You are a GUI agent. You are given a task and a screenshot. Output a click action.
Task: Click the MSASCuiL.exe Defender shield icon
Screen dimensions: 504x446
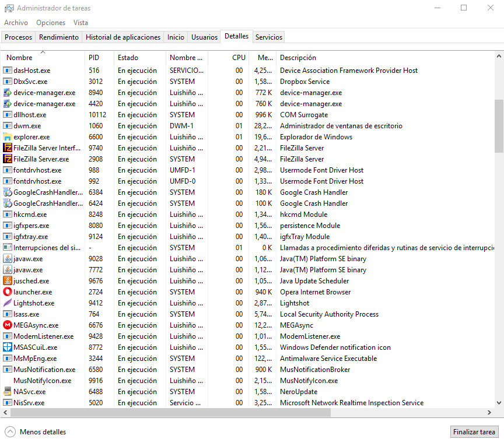coord(8,347)
